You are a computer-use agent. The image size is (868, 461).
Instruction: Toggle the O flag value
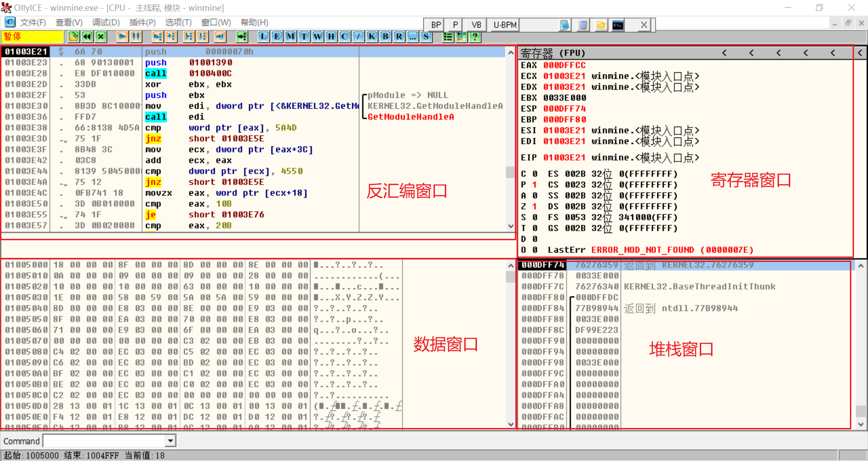(x=534, y=250)
